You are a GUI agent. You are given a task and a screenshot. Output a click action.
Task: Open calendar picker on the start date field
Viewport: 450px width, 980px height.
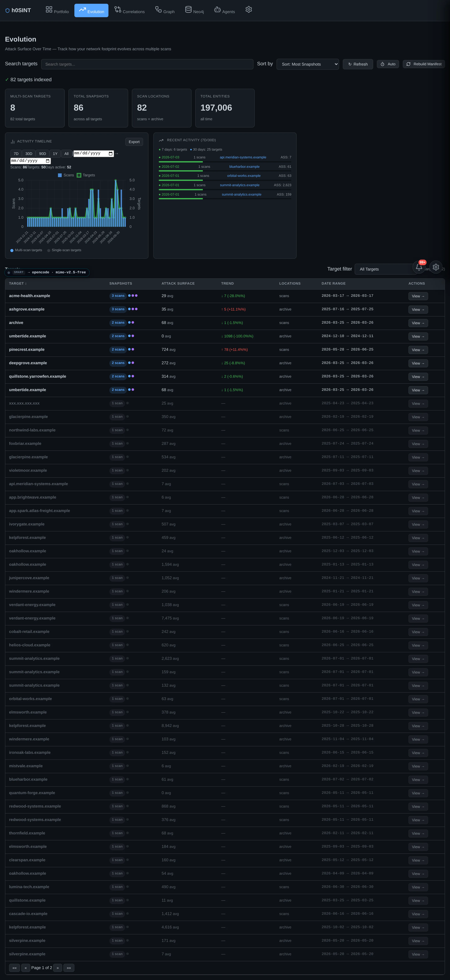(x=111, y=154)
